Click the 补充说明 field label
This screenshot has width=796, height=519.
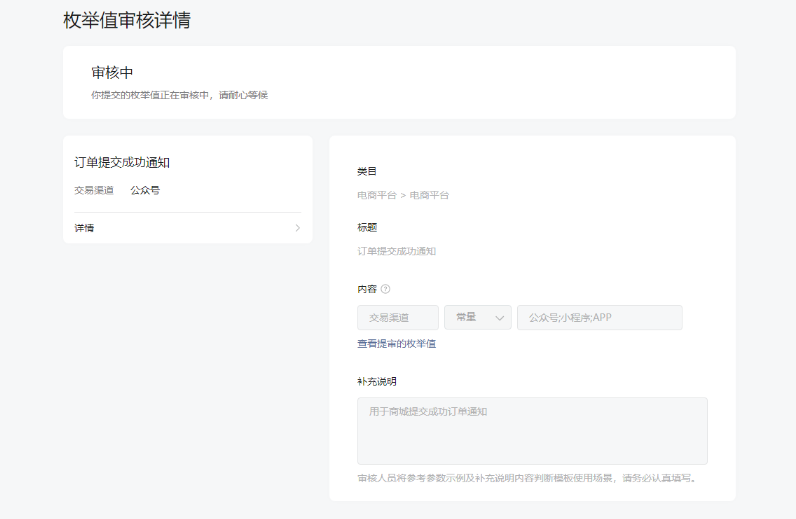(377, 381)
